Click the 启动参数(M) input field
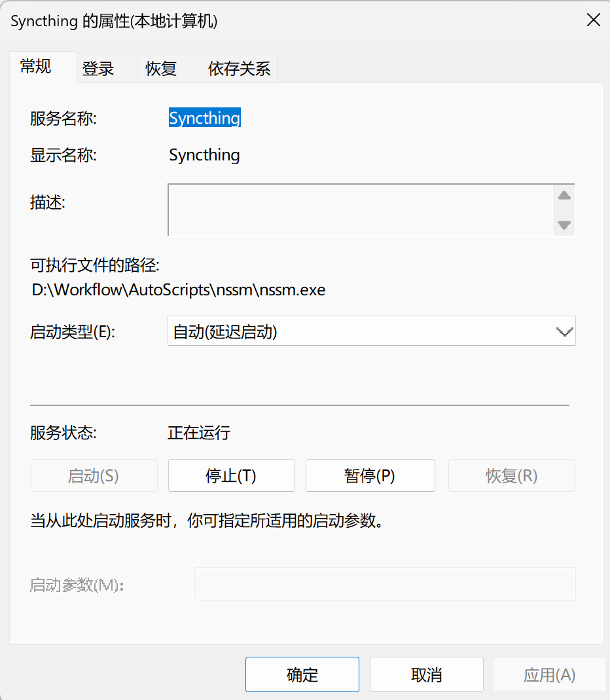 tap(385, 584)
